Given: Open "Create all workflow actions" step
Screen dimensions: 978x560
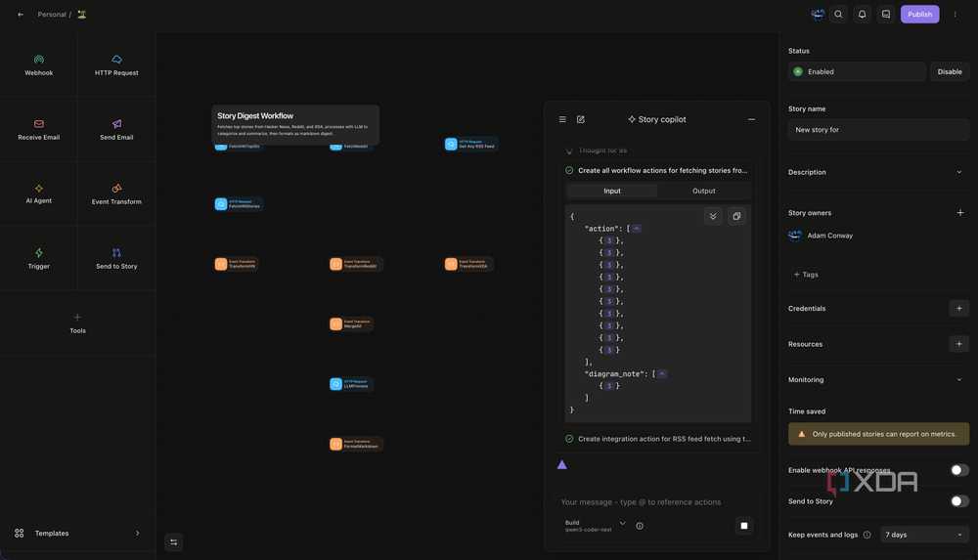Looking at the screenshot, I should 657,170.
